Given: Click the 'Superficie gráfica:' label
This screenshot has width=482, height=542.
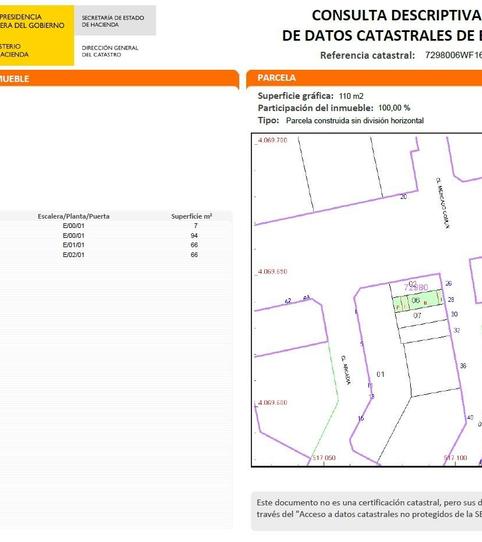Looking at the screenshot, I should tap(296, 96).
